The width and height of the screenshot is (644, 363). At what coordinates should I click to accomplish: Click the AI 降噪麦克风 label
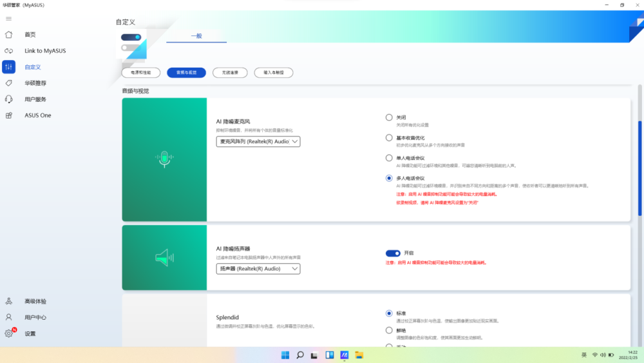(x=233, y=122)
